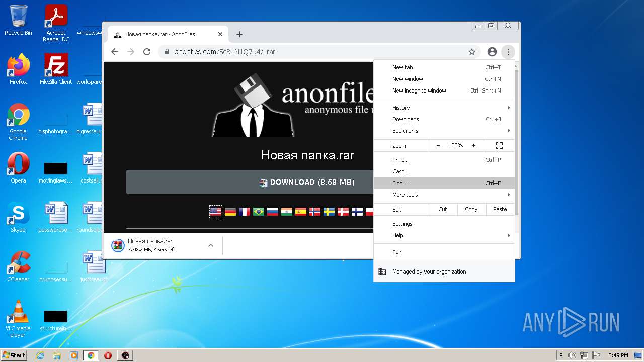Open New incognito window
Image resolution: width=644 pixels, height=362 pixels.
coord(444,90)
